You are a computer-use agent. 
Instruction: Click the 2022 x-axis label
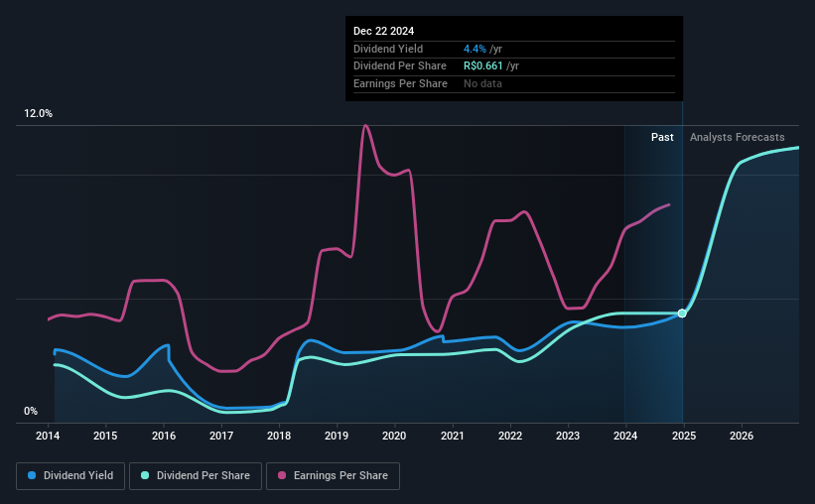(x=510, y=436)
